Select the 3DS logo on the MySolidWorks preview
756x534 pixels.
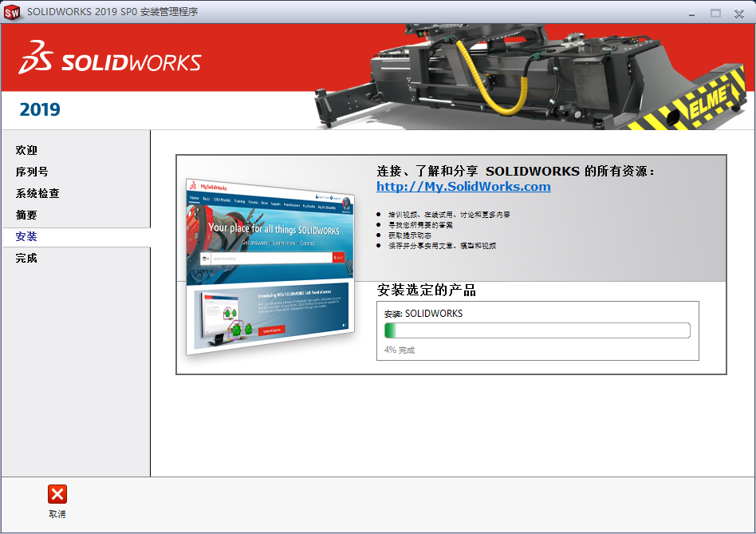click(192, 185)
